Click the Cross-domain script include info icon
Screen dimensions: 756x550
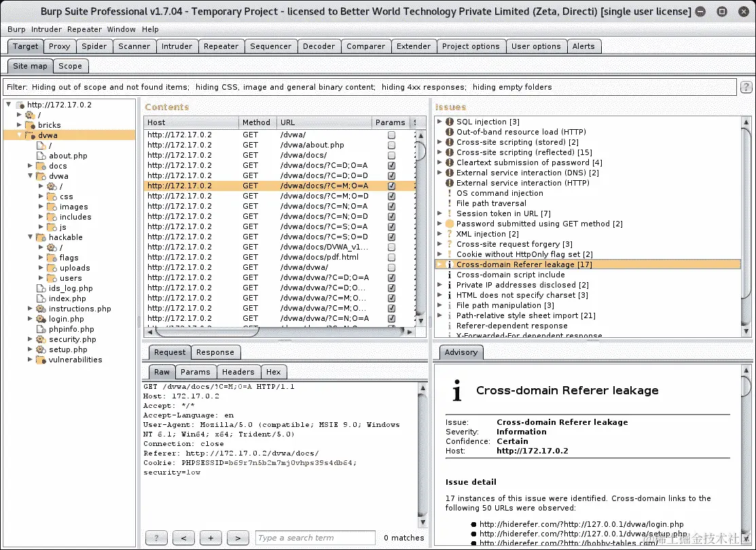tap(450, 275)
